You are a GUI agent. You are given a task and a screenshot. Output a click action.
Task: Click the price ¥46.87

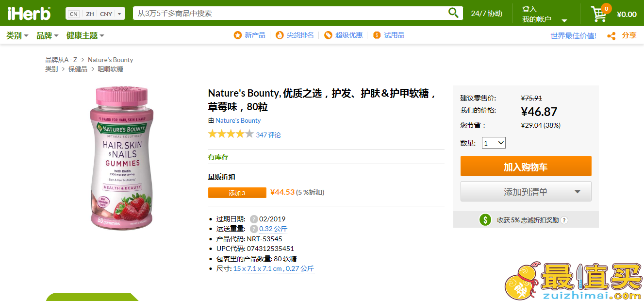pos(539,112)
